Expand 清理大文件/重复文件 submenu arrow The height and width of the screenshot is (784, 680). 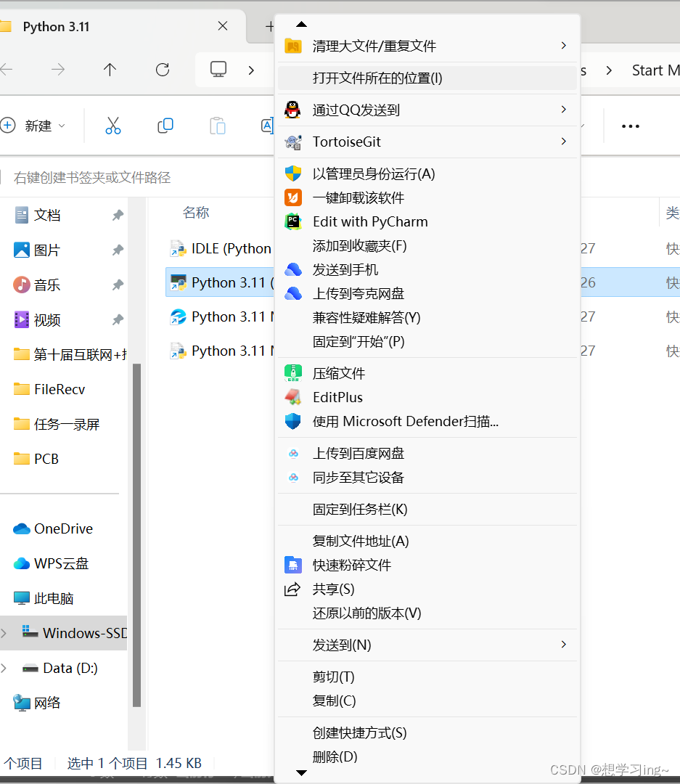[564, 46]
